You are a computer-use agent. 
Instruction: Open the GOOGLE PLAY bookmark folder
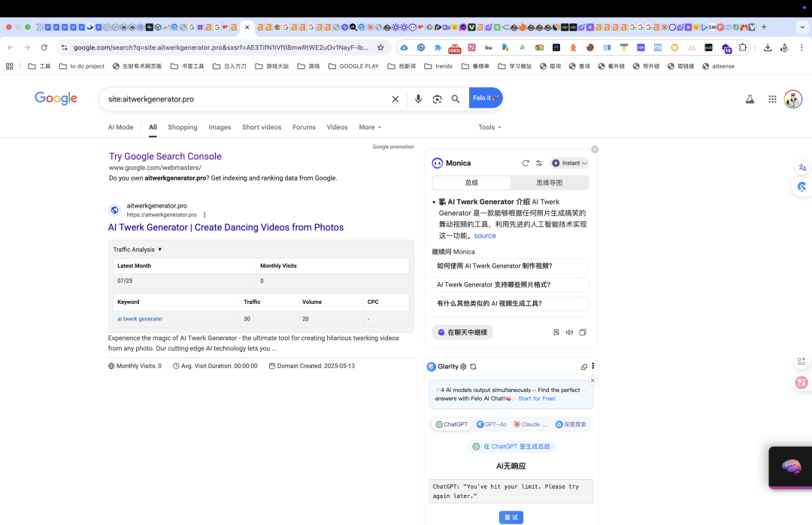point(353,66)
